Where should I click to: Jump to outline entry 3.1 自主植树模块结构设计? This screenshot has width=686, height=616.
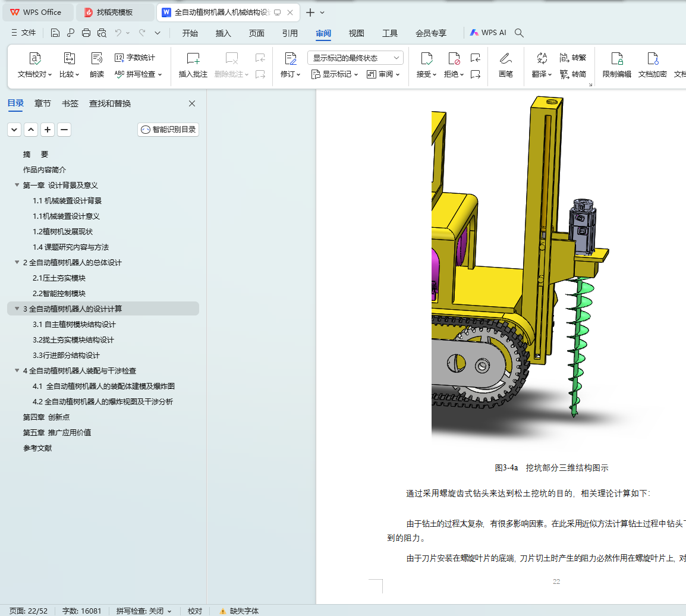tap(74, 325)
